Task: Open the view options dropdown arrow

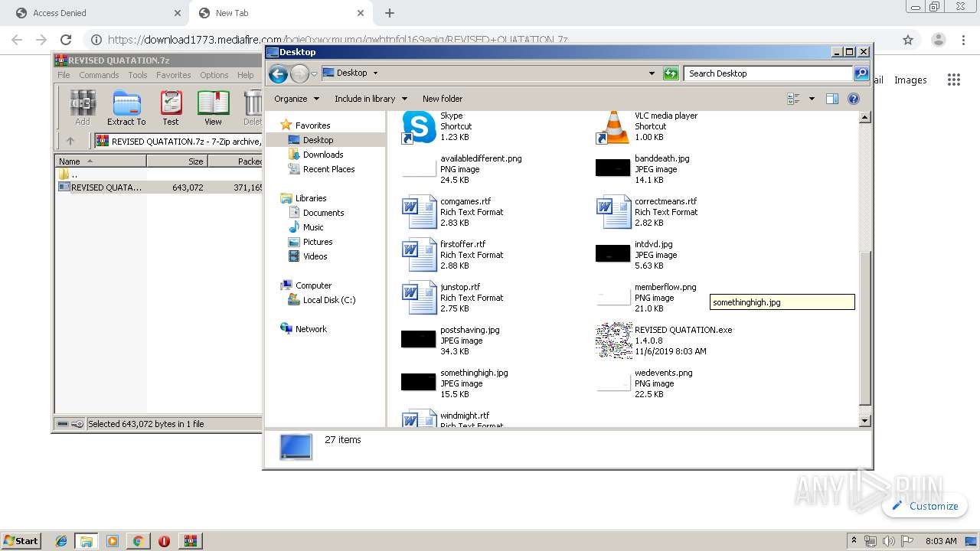Action: pyautogui.click(x=812, y=99)
